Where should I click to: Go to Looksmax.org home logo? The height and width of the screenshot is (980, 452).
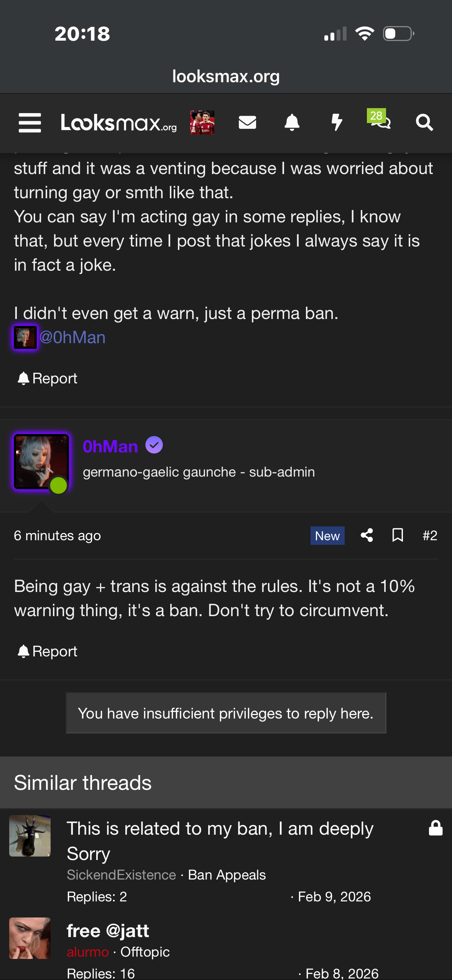pos(119,123)
